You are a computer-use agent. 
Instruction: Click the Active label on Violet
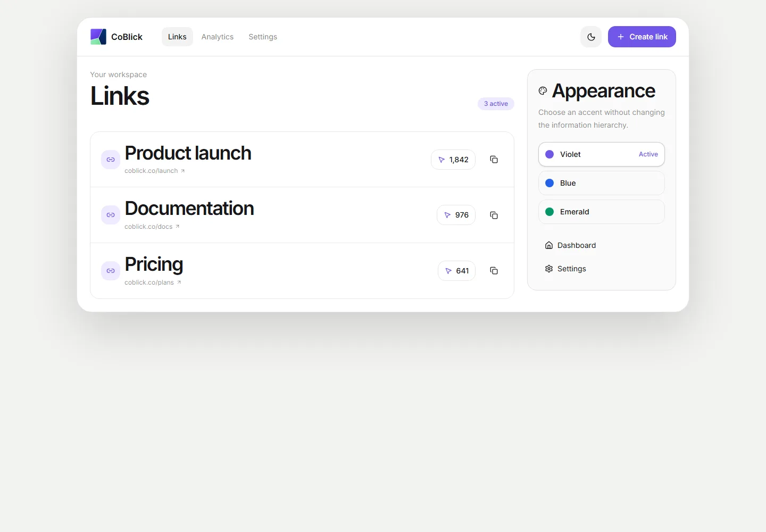click(x=648, y=154)
